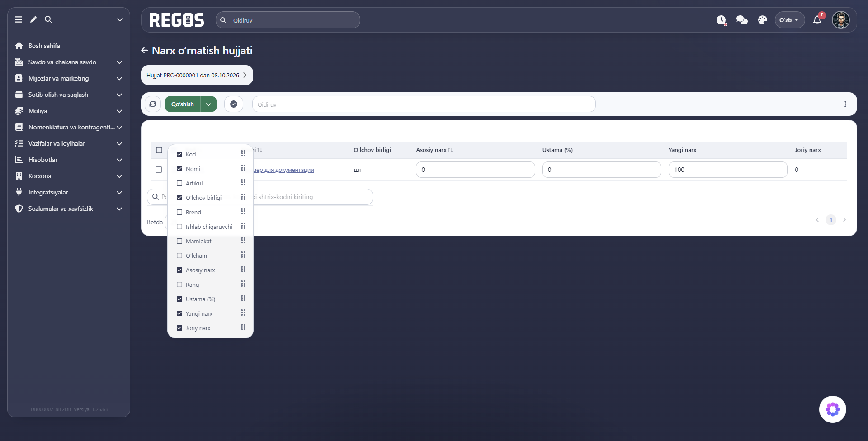
Task: Click the Yangi narx field showing 100
Action: (x=728, y=170)
